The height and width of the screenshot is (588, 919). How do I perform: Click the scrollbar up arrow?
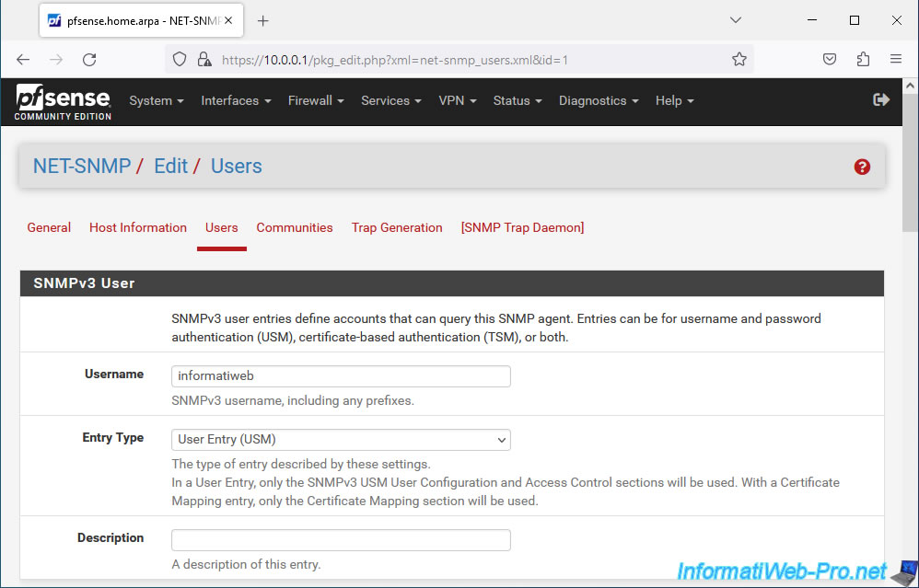(910, 86)
